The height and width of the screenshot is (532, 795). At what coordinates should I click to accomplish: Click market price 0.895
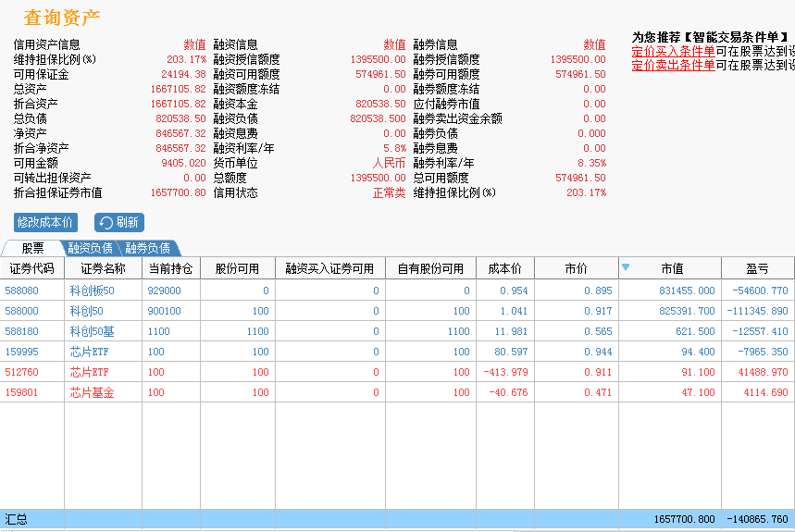pos(598,291)
